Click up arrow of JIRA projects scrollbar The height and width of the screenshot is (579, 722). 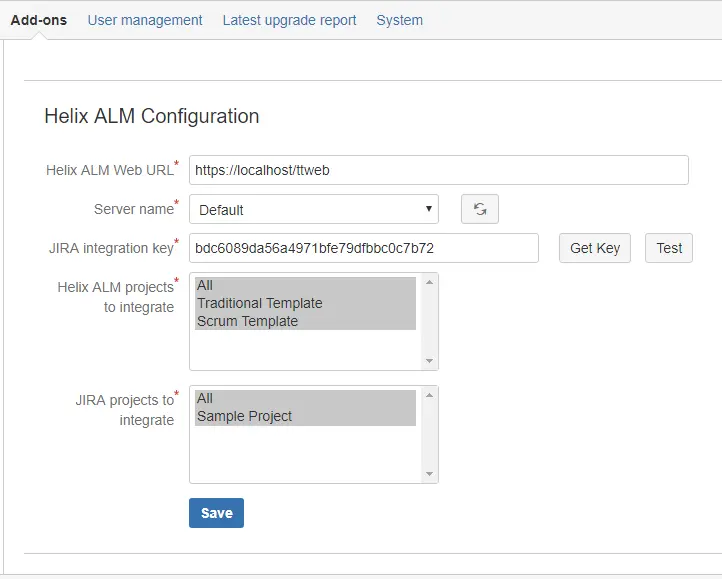(429, 395)
